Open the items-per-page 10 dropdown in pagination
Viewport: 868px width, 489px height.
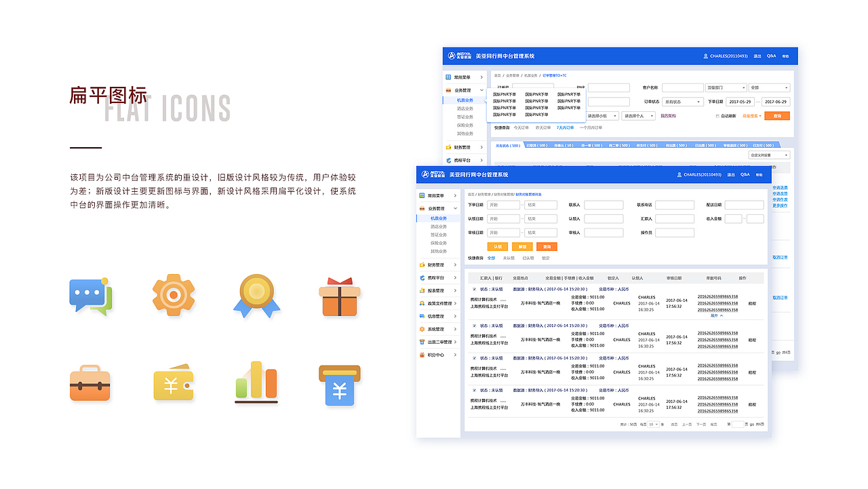653,424
